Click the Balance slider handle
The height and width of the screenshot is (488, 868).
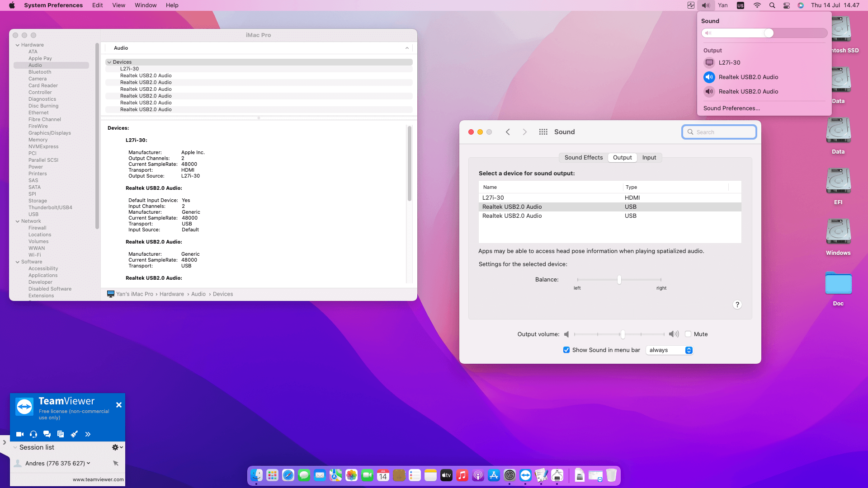[x=619, y=280]
